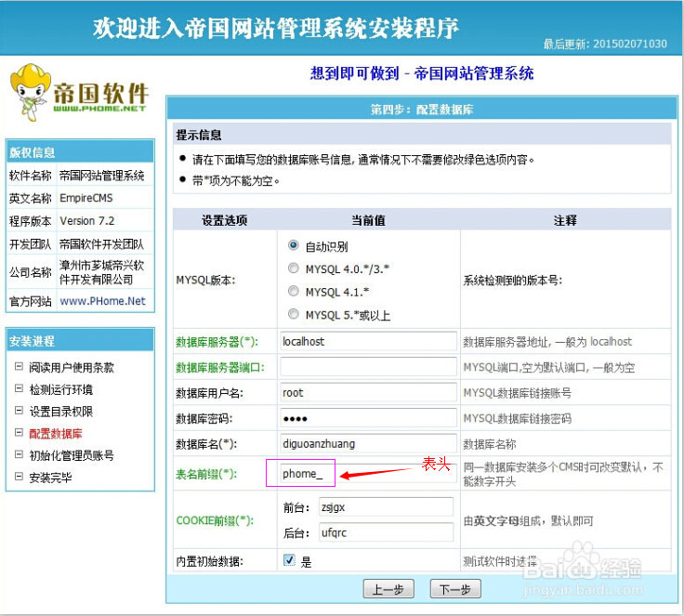Select the 自动识别 MySQL version option
Image resolution: width=684 pixels, height=616 pixels.
point(293,245)
